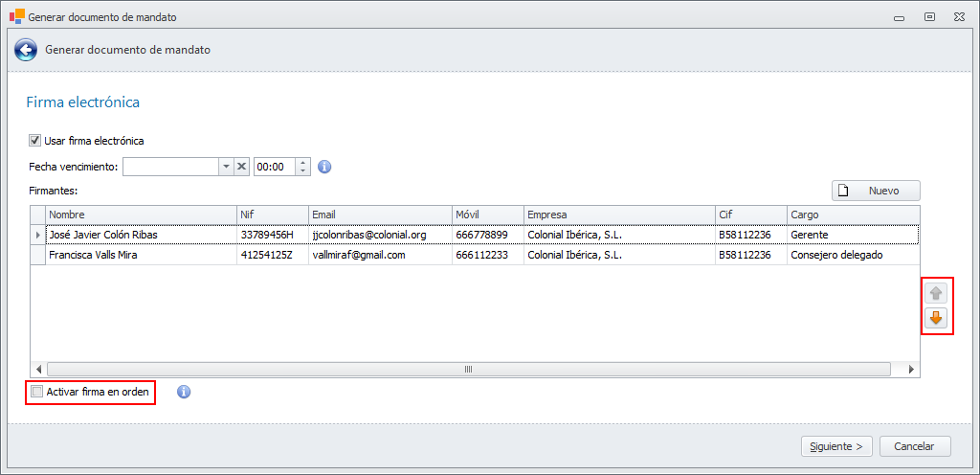
Task: Click the horizontal scrollbar thumb
Action: point(469,369)
